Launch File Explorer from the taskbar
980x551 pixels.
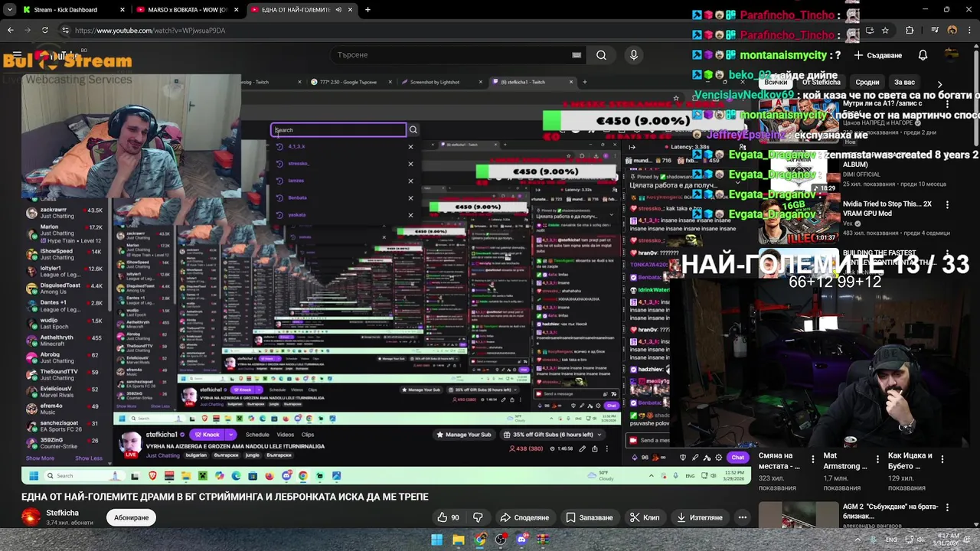pyautogui.click(x=458, y=540)
